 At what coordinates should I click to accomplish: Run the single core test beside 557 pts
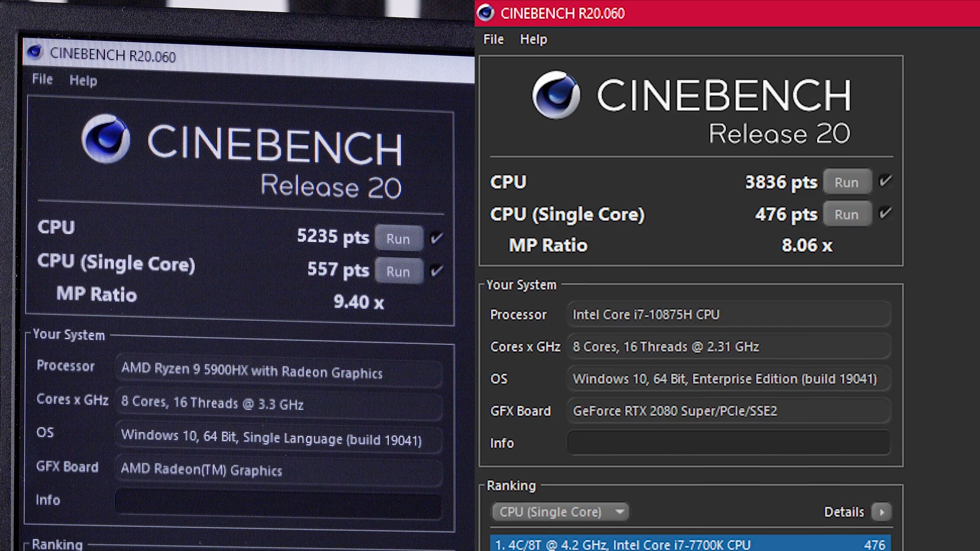[x=399, y=271]
